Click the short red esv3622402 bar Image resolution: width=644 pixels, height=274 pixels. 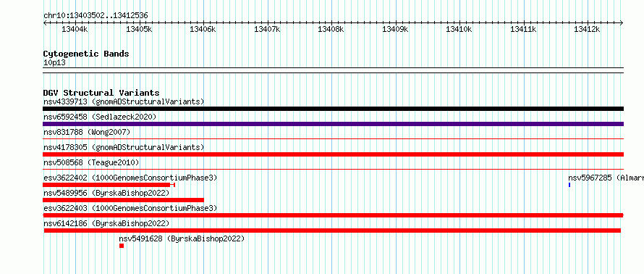(x=109, y=185)
